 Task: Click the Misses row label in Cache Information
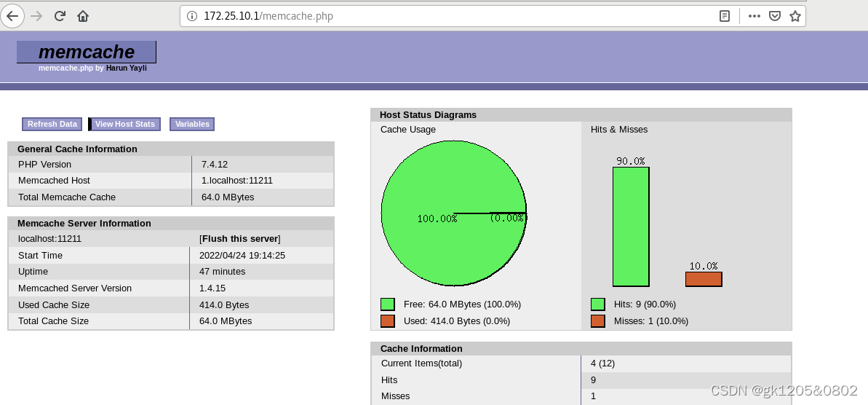pyautogui.click(x=396, y=396)
